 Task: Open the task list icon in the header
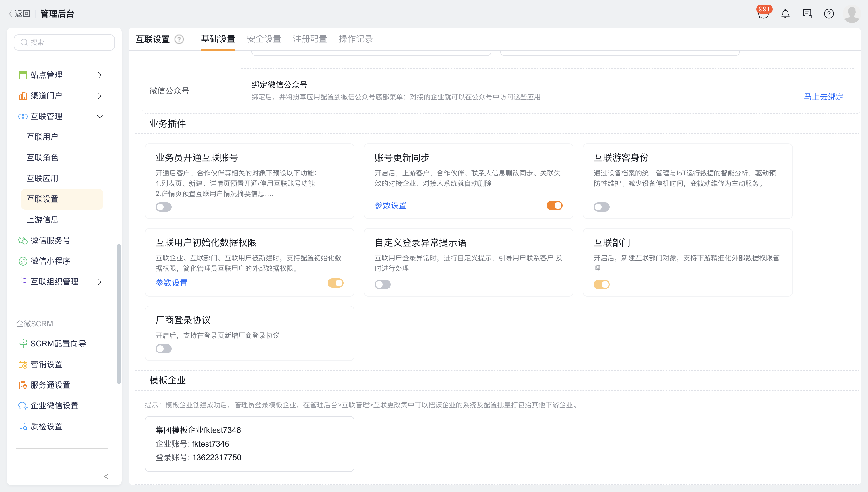807,14
